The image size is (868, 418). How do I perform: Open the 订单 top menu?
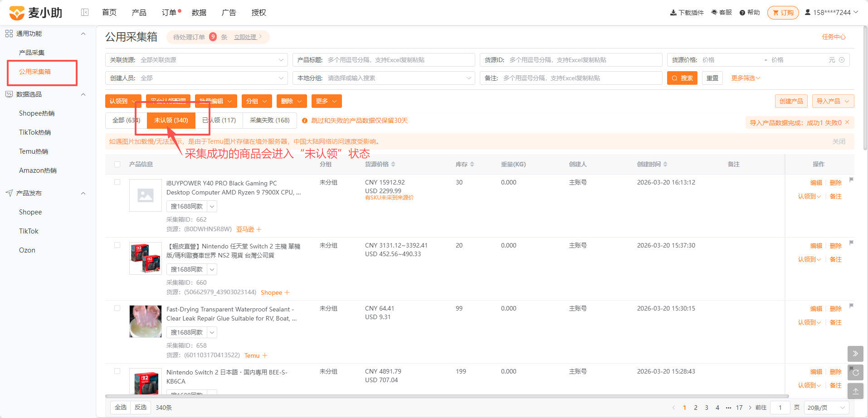click(x=169, y=12)
